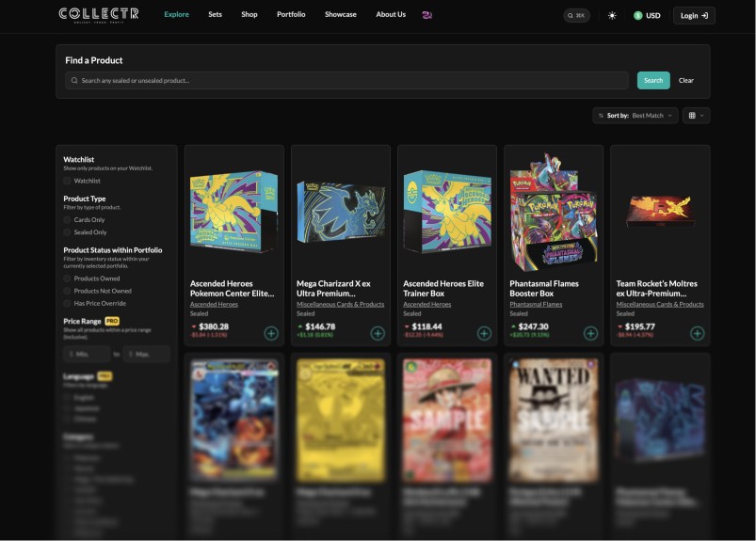
Task: Open Team Rocket's Moltres ex product image
Action: 660,211
